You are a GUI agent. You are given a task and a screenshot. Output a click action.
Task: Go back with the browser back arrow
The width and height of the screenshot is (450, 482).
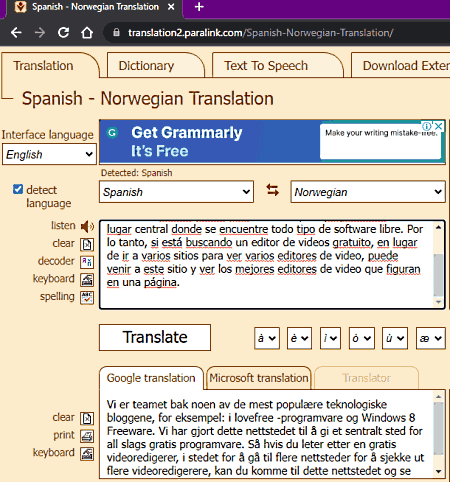coord(16,33)
